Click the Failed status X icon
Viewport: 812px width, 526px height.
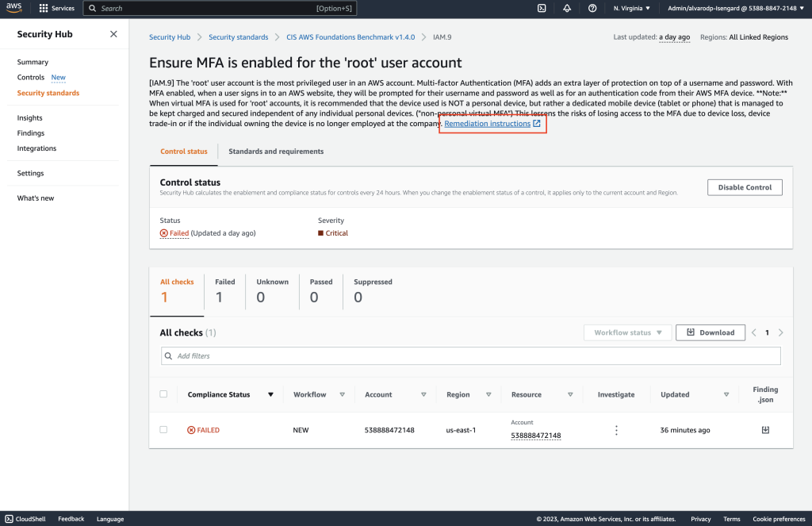[x=163, y=233]
